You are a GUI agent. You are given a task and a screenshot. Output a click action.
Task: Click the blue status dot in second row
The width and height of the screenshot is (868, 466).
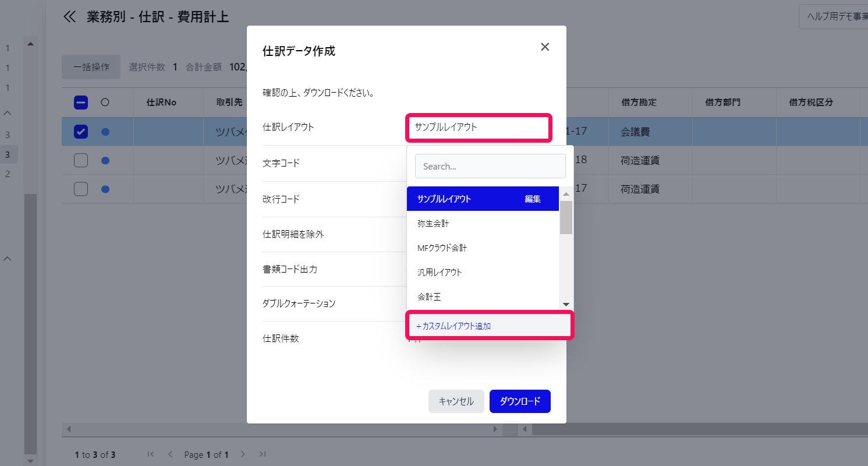(x=105, y=160)
